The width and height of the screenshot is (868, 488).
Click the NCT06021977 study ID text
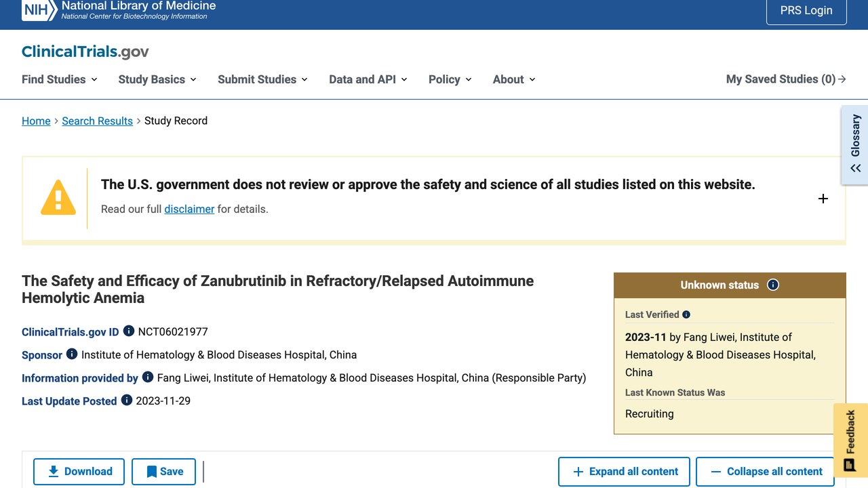pyautogui.click(x=173, y=331)
